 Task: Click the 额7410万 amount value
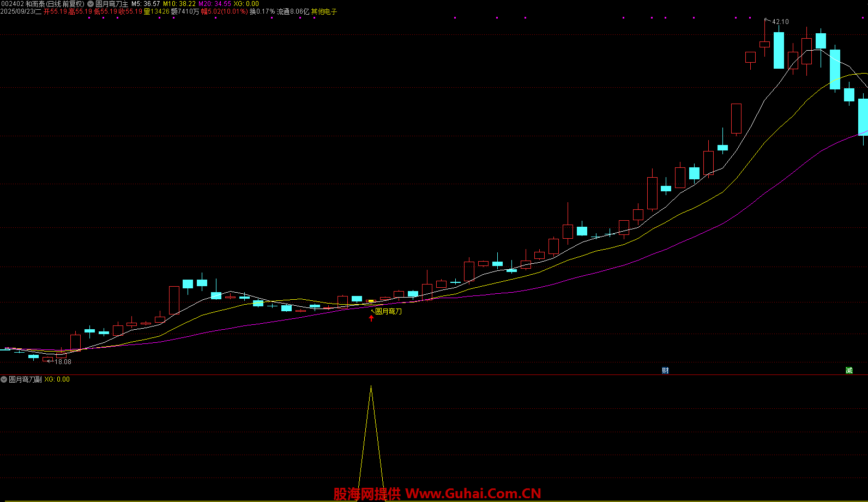185,11
